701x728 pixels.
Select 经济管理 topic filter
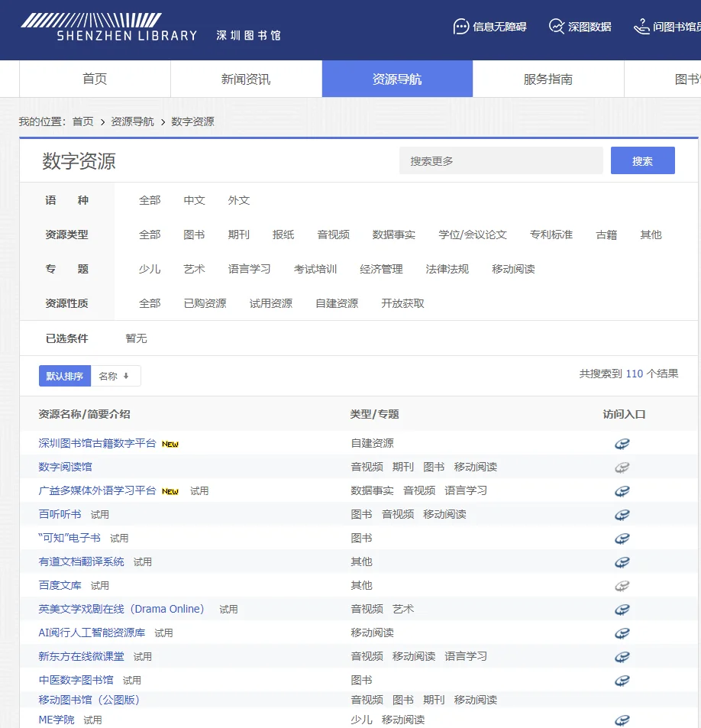[381, 269]
